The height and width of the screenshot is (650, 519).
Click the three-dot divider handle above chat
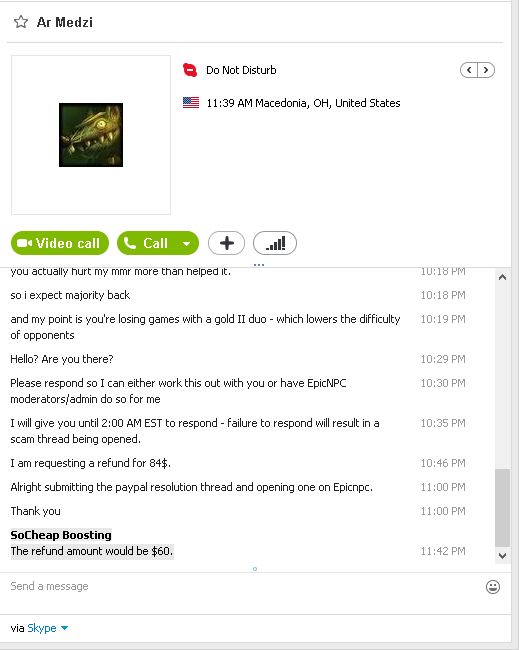point(259,264)
